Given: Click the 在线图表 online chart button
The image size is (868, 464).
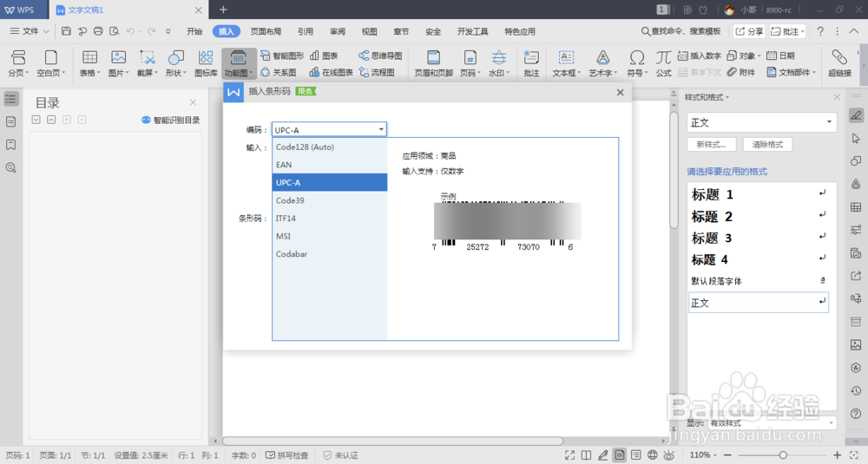Looking at the screenshot, I should (x=331, y=73).
